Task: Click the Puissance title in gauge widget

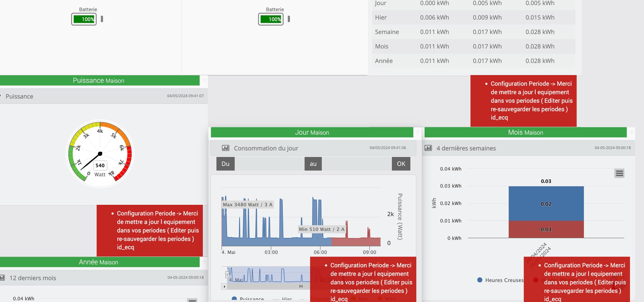Action: coord(19,96)
